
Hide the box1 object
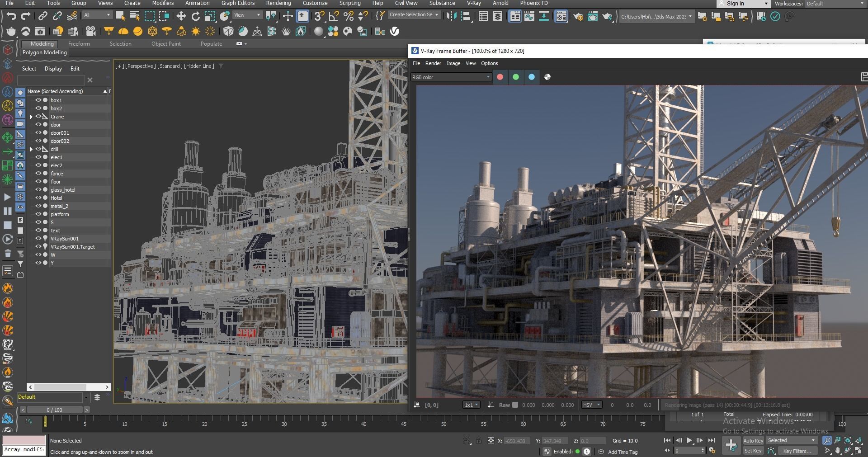pos(38,100)
